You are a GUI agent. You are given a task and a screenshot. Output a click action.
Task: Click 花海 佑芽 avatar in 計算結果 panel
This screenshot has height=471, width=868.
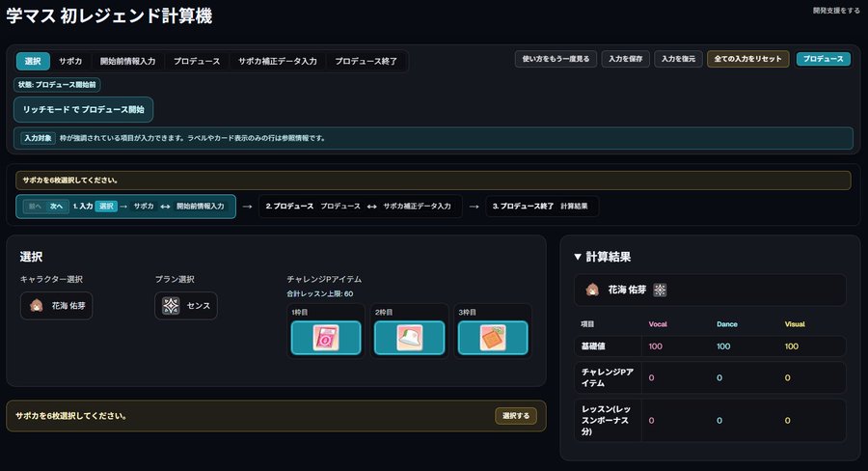(x=592, y=290)
